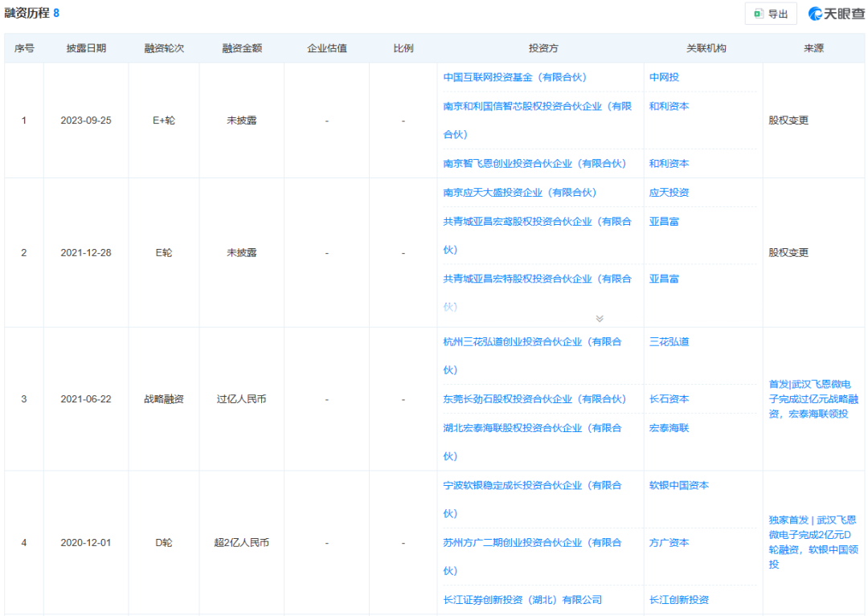
Task: Click 三花弘道 related institution link
Action: click(x=669, y=341)
